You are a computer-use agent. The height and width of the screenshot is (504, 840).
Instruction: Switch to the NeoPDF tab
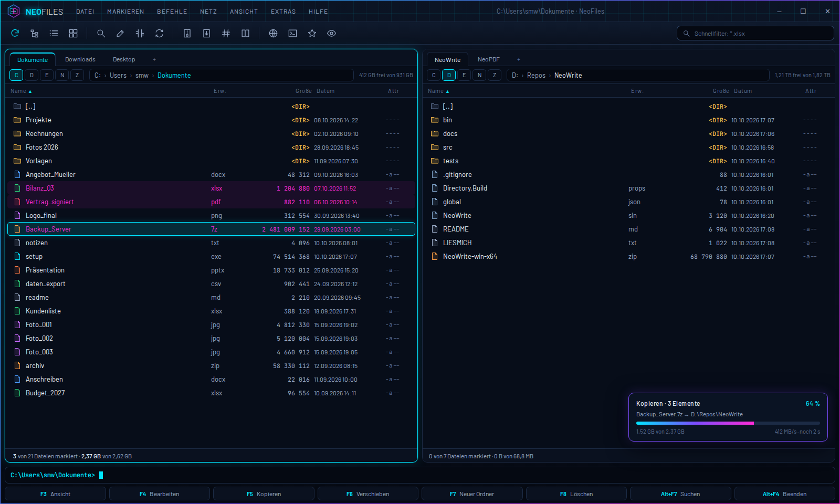point(489,59)
